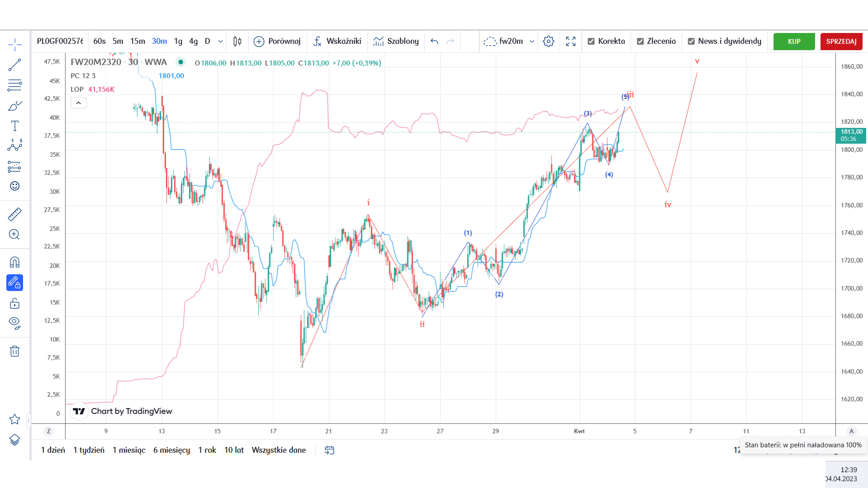Viewport: 868px width, 488px height.
Task: Switch to the 5m interval
Action: click(x=118, y=41)
